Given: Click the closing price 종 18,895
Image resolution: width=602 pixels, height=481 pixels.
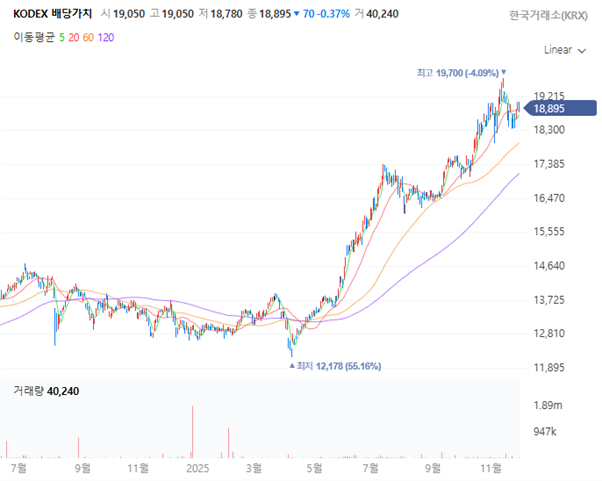Looking at the screenshot, I should coord(269,14).
